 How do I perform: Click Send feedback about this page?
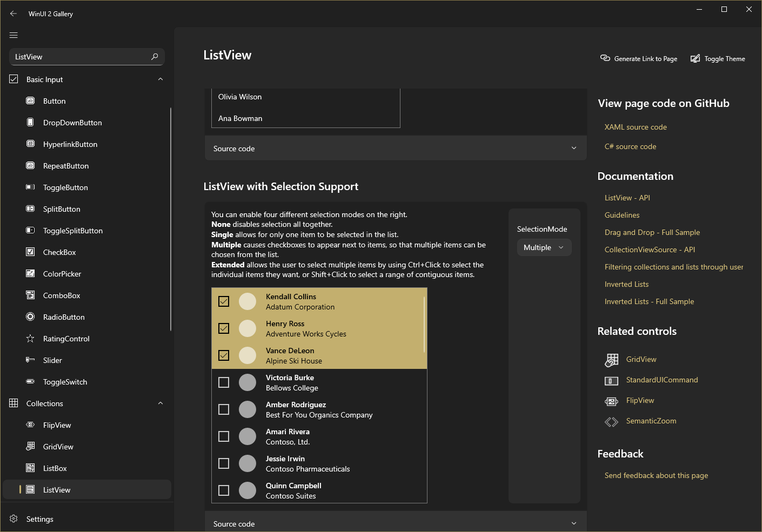656,475
